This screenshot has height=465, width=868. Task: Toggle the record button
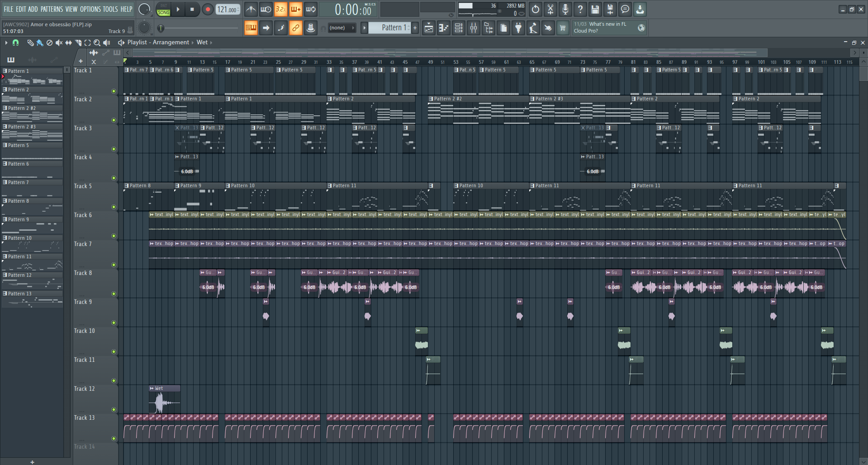click(208, 9)
